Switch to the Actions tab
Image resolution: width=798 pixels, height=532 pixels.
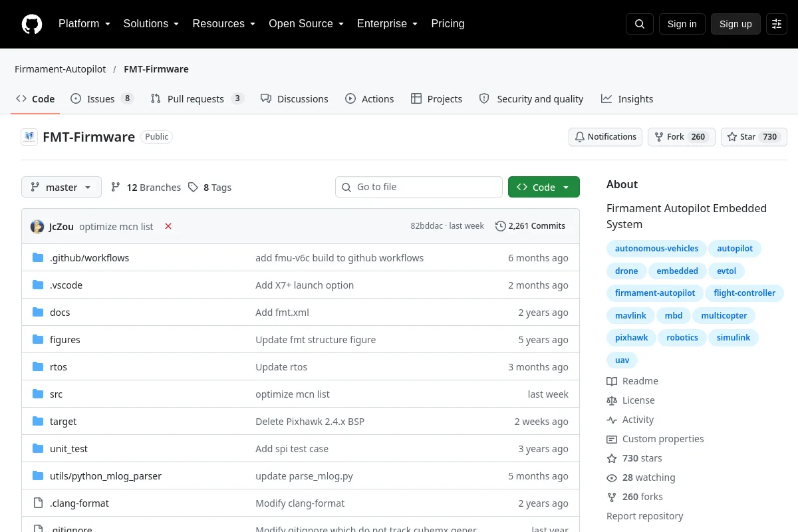click(369, 98)
